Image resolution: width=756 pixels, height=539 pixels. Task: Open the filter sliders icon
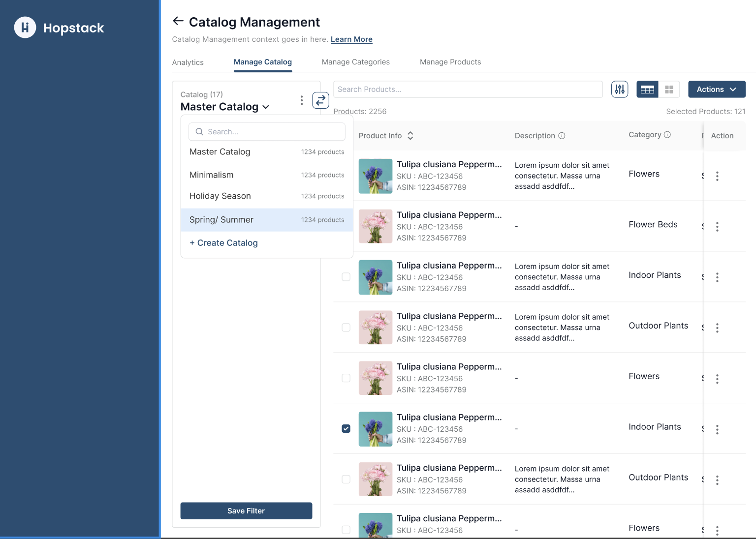(x=620, y=90)
